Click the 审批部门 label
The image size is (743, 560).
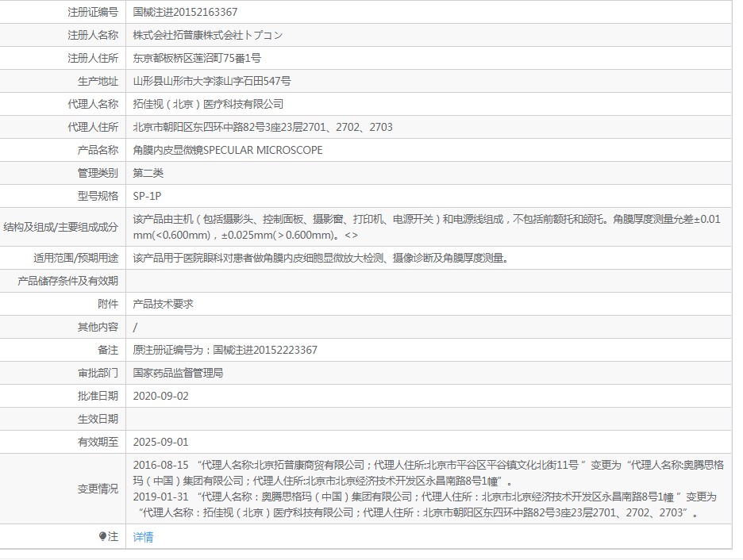coord(98,373)
